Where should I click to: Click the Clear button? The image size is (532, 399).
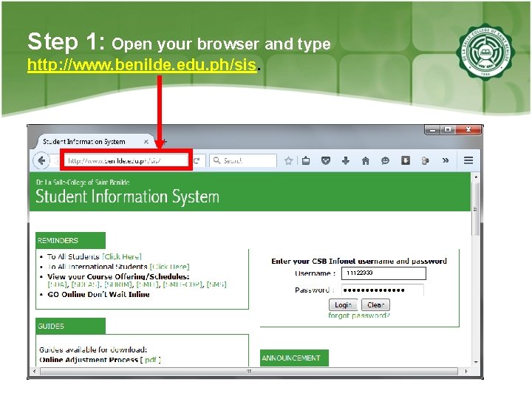coord(375,305)
